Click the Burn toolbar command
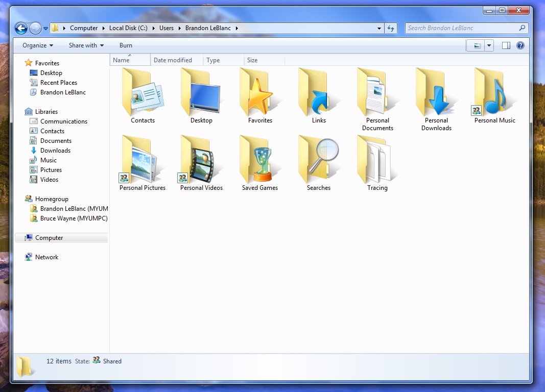This screenshot has height=392, width=545. (125, 45)
